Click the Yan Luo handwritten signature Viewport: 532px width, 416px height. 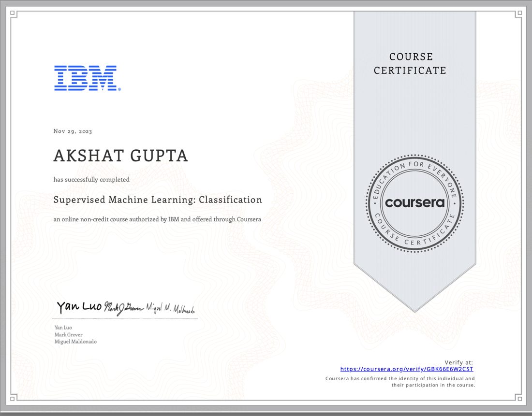click(x=79, y=307)
